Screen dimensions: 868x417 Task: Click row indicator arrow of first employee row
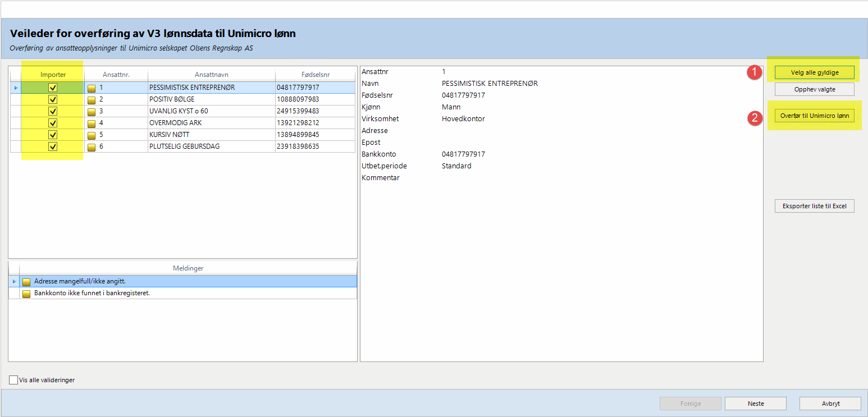16,88
